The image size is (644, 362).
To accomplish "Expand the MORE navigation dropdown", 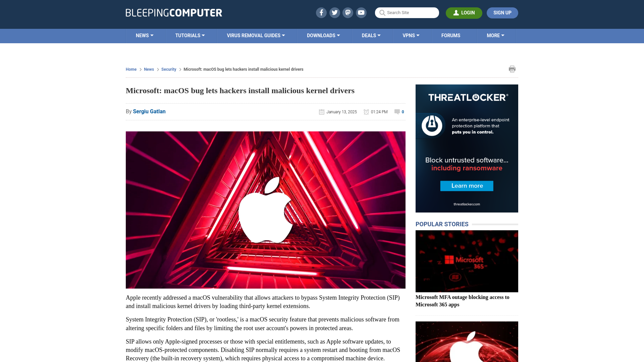I will click(x=495, y=35).
